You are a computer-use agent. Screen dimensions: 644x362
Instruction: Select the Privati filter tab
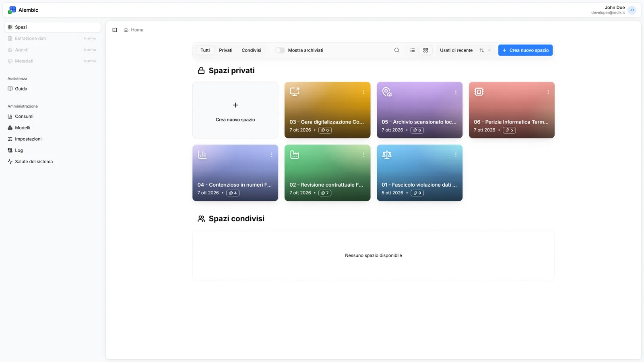click(226, 50)
